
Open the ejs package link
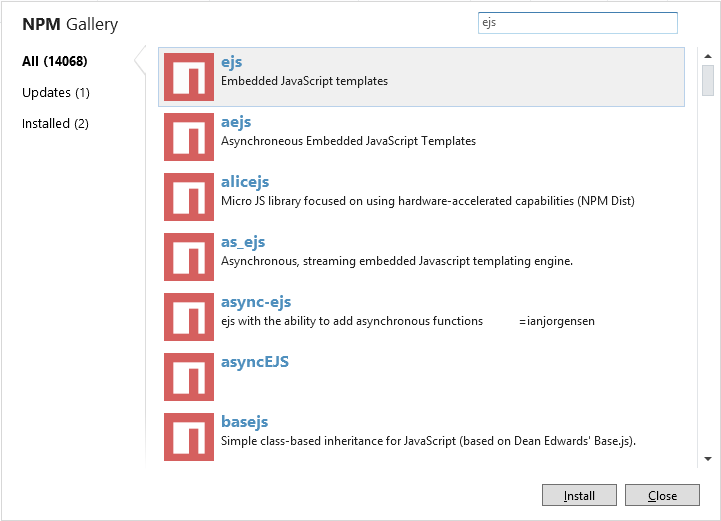pyautogui.click(x=231, y=62)
